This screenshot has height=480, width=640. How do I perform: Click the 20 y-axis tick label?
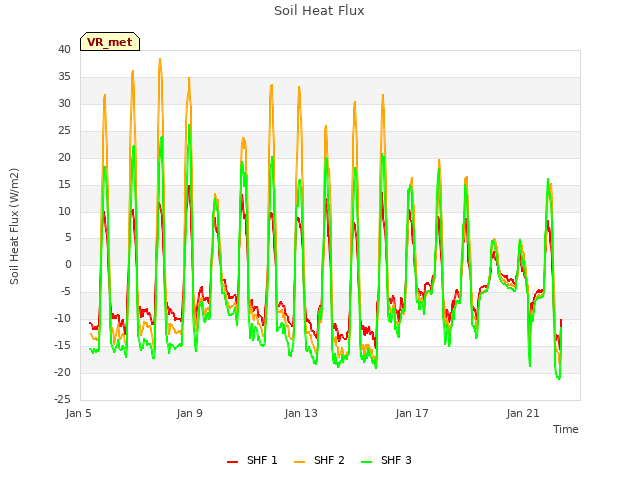coord(64,157)
